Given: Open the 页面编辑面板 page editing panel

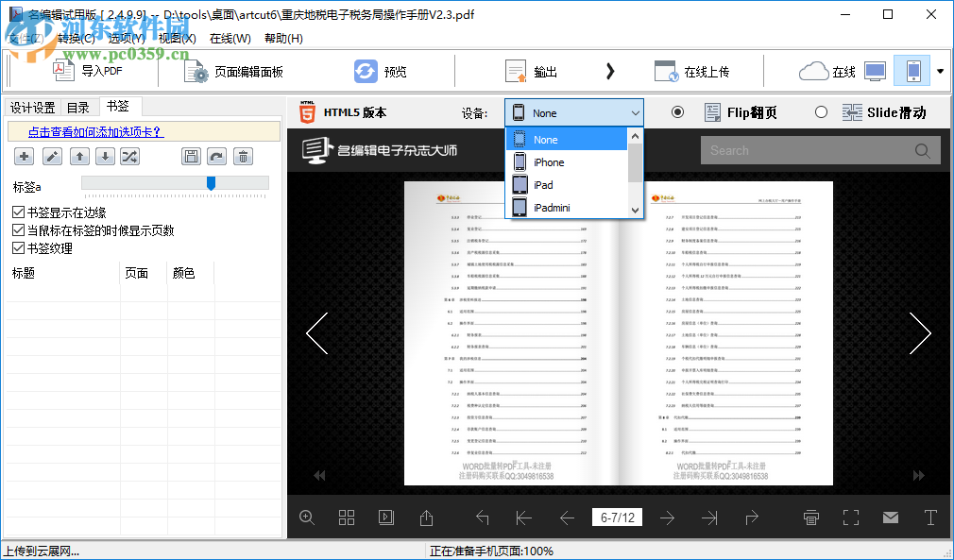Looking at the screenshot, I should (x=248, y=70).
